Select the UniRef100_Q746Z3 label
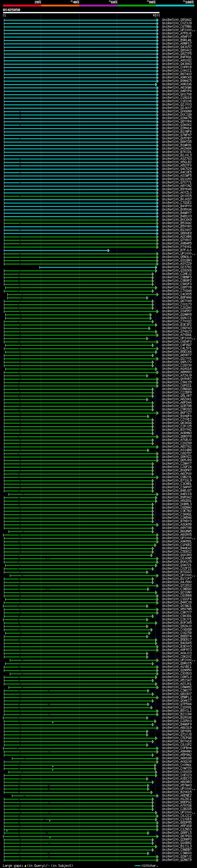The image size is (197, 868). click(177, 332)
